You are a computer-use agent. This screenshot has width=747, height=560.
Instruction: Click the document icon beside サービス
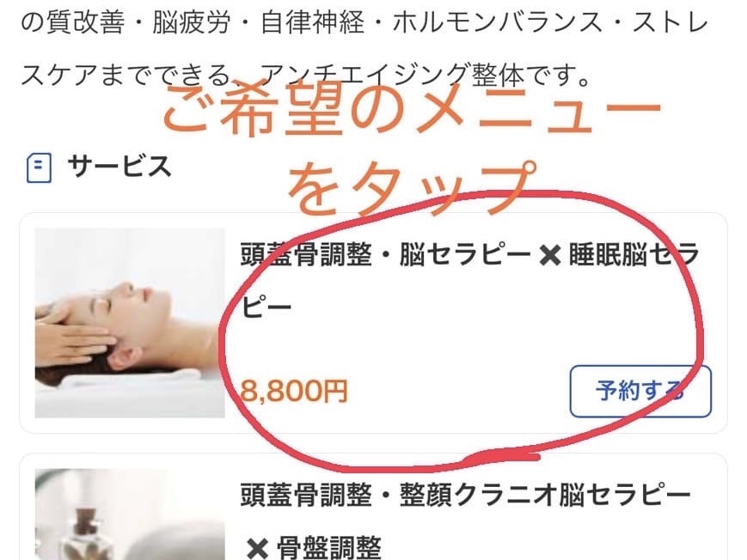pos(39,167)
